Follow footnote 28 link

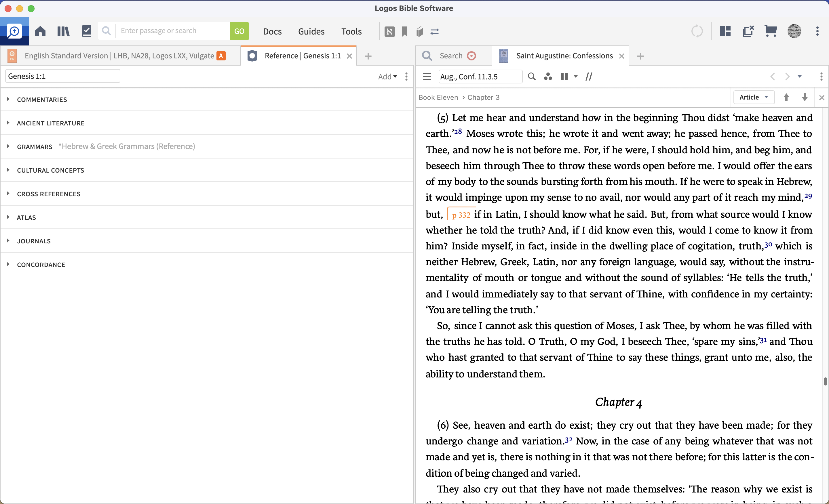pyautogui.click(x=458, y=131)
